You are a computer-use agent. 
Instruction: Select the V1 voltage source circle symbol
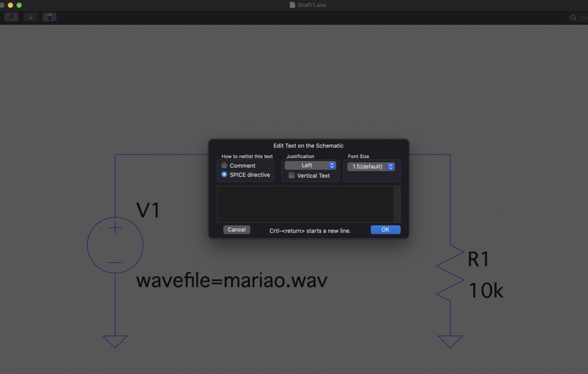[x=115, y=245]
